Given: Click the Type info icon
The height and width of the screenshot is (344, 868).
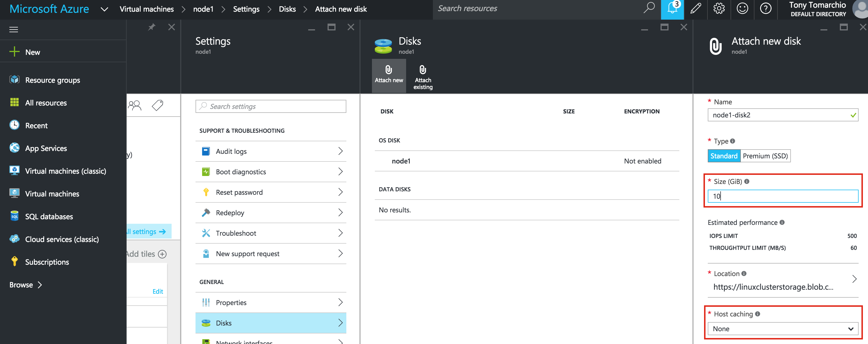Looking at the screenshot, I should pos(733,141).
